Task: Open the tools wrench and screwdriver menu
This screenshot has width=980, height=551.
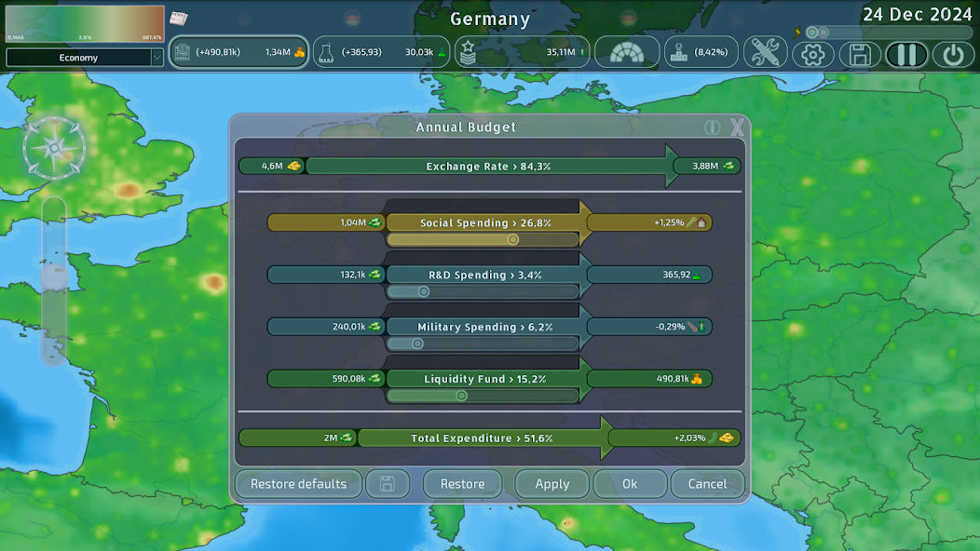Action: tap(765, 53)
